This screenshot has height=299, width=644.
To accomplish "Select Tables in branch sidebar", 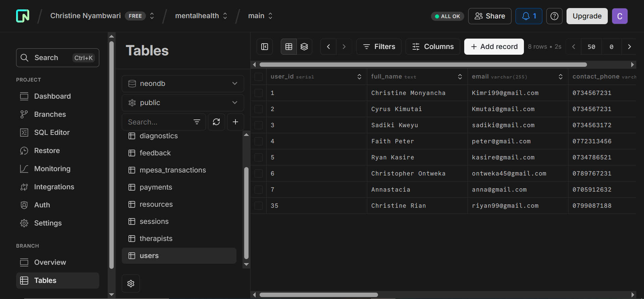I will click(58, 281).
